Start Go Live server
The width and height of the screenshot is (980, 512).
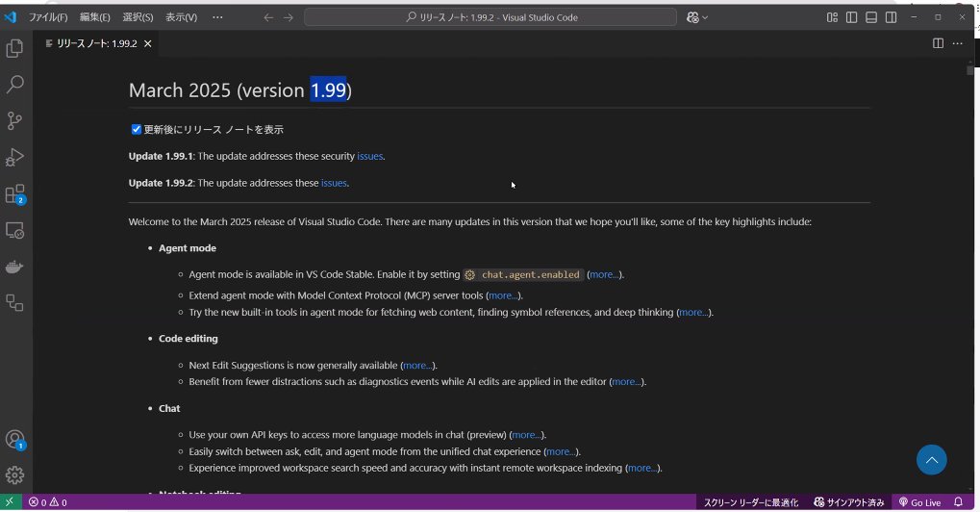coord(919,502)
